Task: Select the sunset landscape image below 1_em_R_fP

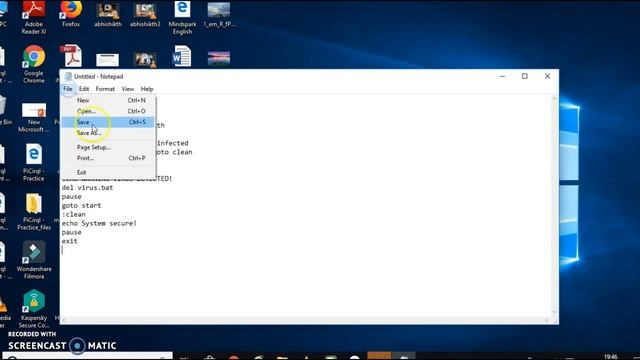Action: [x=219, y=58]
